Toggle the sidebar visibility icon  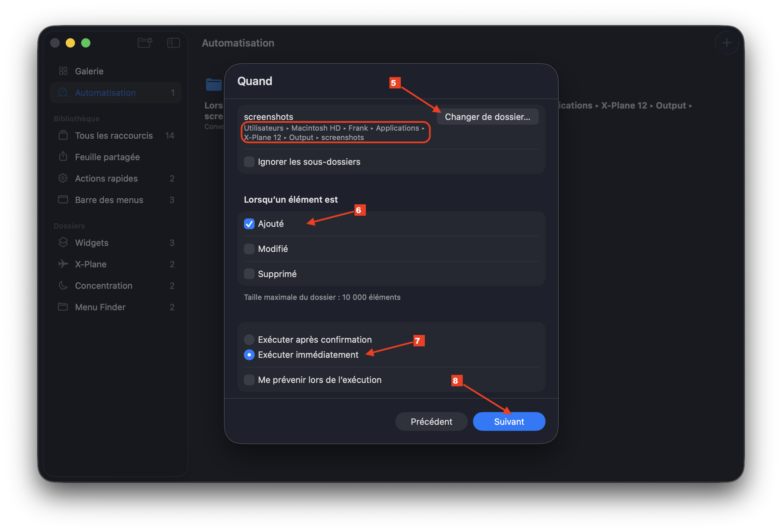pyautogui.click(x=173, y=43)
